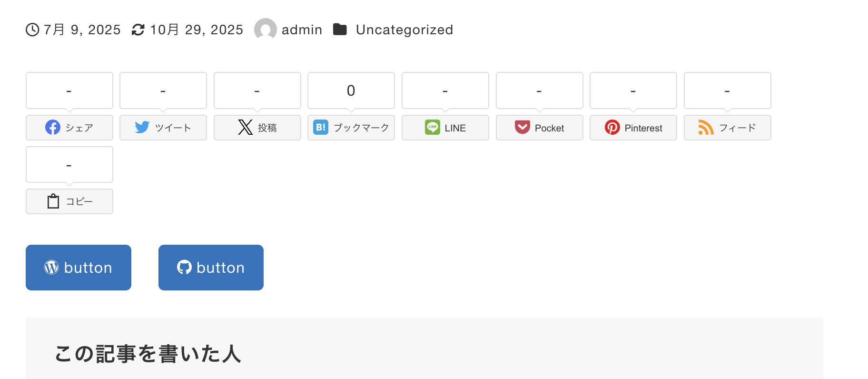The height and width of the screenshot is (379, 868).
Task: Click the Hatena Bookmark B! icon
Action: coord(321,128)
